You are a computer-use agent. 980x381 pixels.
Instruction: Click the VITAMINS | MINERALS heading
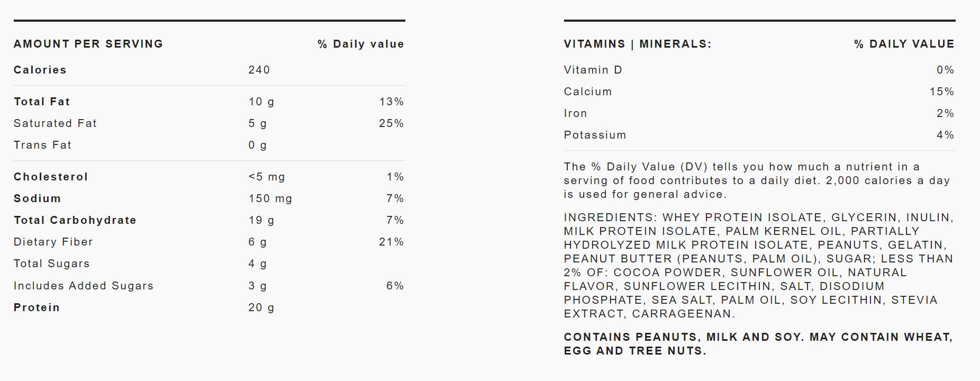pyautogui.click(x=637, y=44)
